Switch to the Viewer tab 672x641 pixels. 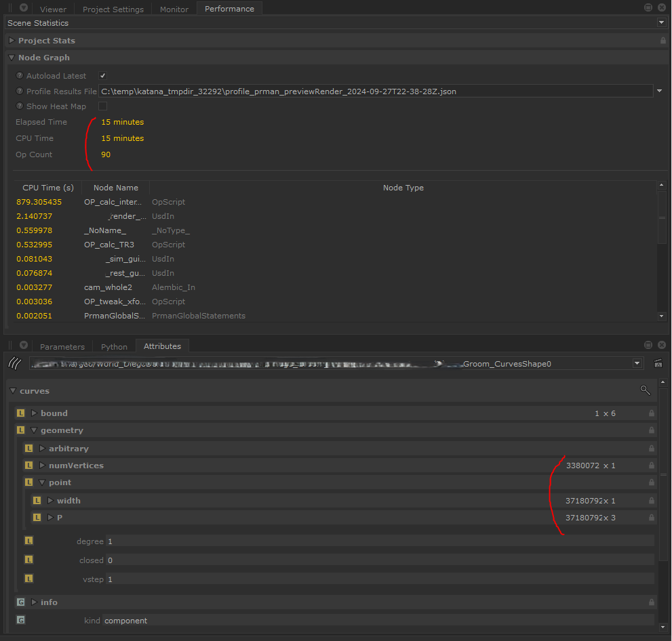coord(53,9)
